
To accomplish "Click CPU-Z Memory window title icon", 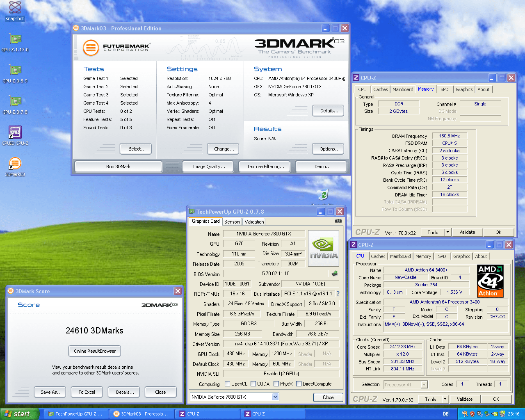I will click(x=356, y=78).
